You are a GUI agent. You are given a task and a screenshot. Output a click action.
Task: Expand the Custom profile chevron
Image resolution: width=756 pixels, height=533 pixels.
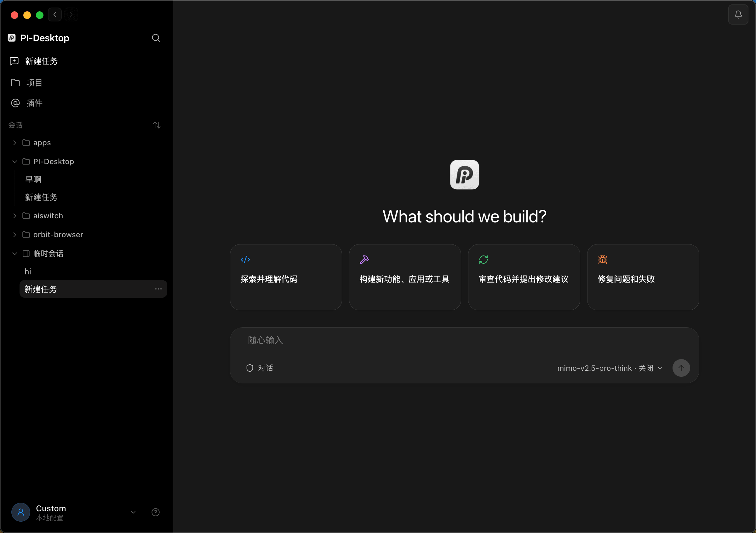(x=133, y=512)
